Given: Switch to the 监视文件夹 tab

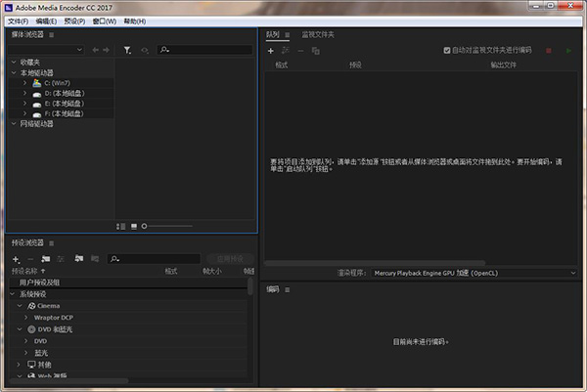Looking at the screenshot, I should [x=318, y=35].
